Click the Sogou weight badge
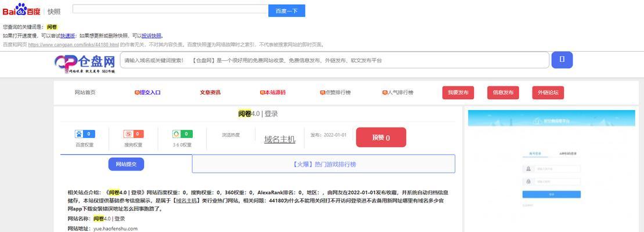Image resolution: width=644 pixels, height=232 pixels. 134,134
